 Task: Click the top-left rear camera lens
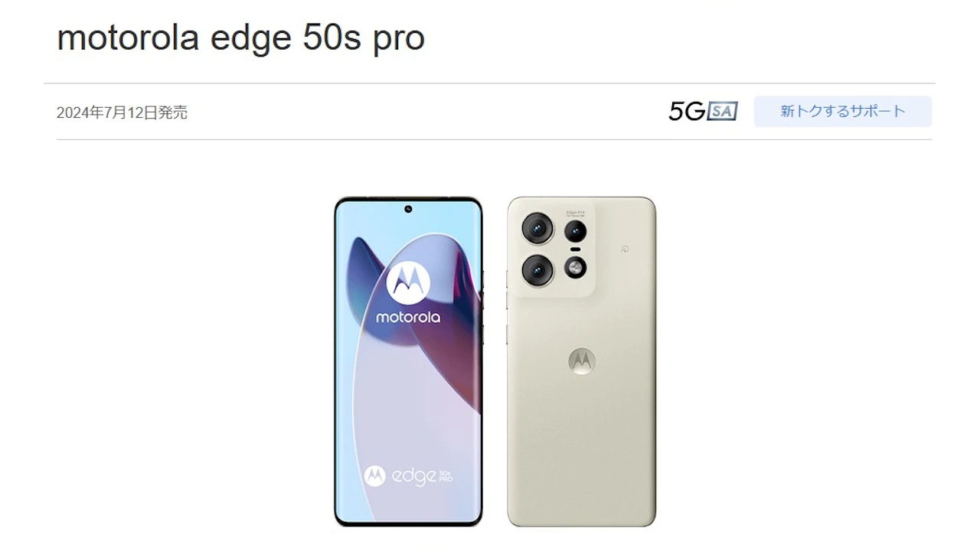coord(537,228)
